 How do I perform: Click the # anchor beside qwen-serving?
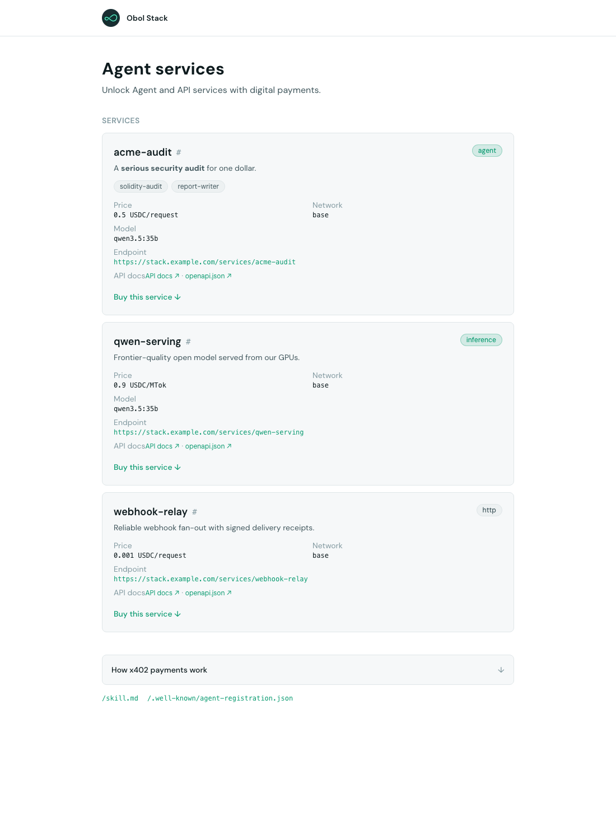pos(188,342)
